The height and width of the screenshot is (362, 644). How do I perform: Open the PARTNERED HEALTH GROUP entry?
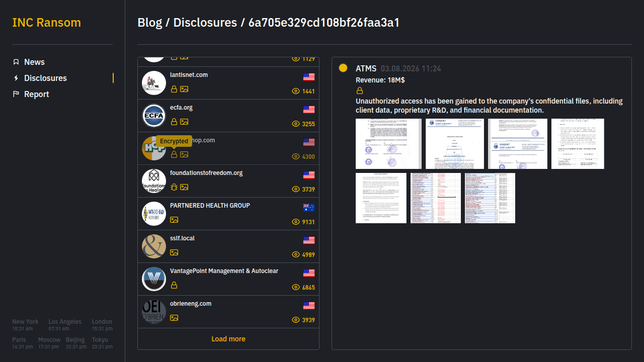point(228,214)
